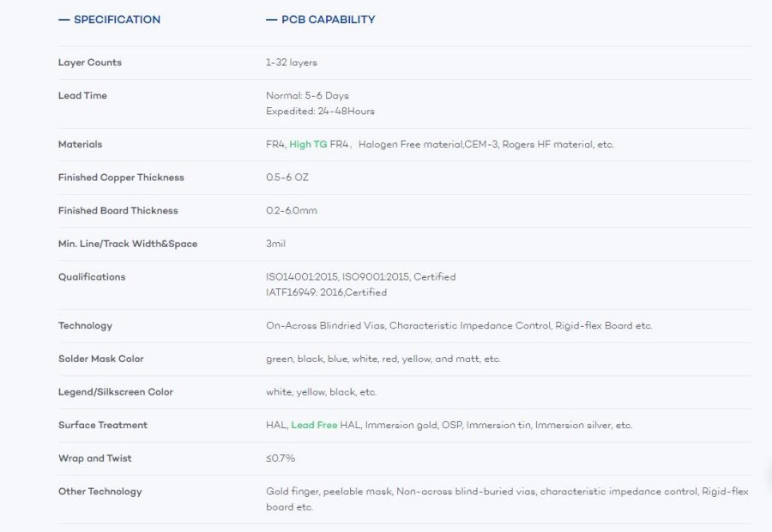Click the Min. Line/Track Width&Space label

point(128,245)
